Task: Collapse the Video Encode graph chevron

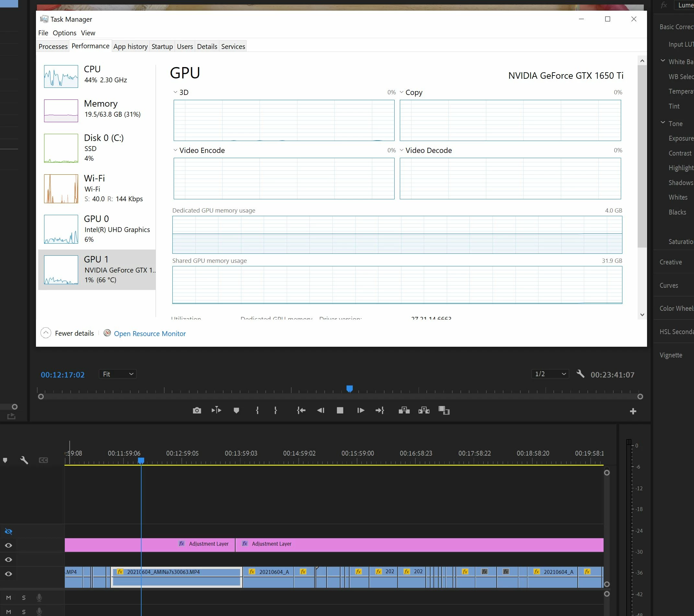Action: [x=175, y=150]
